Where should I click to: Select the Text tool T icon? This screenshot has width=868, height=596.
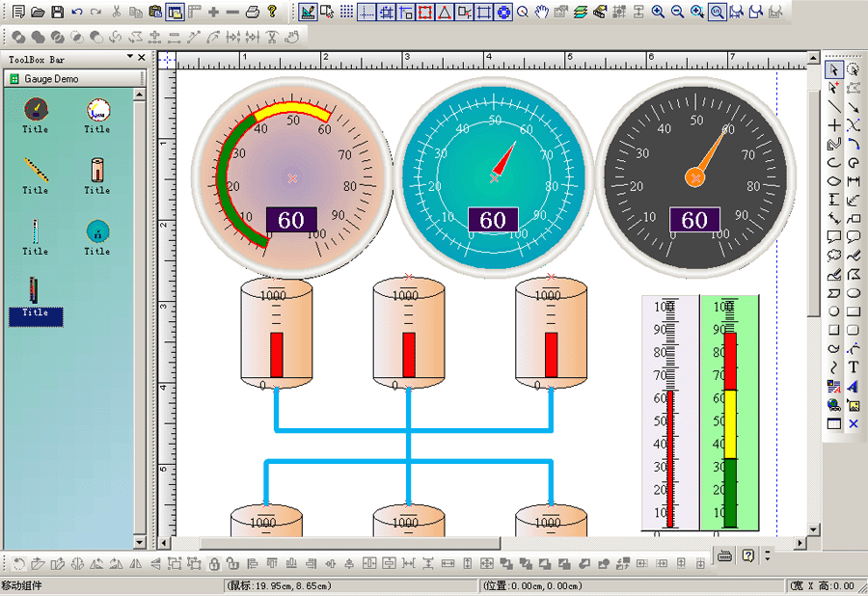854,367
